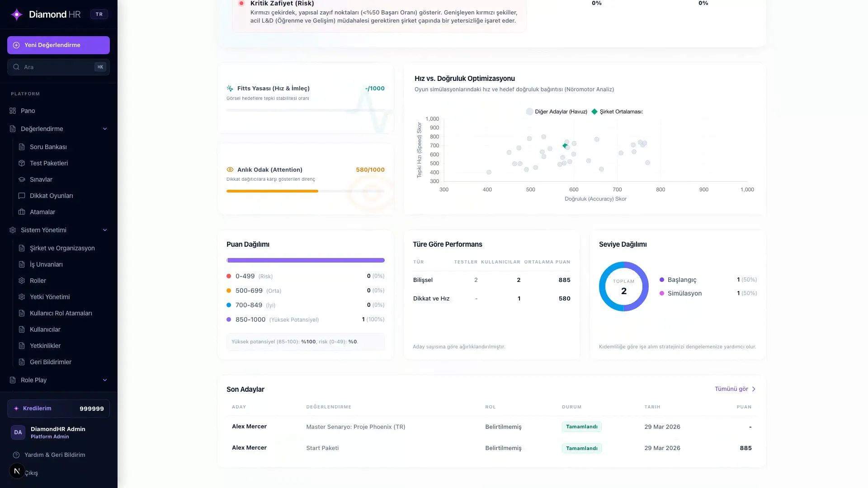Click the Roller gear icon
868x488 pixels.
click(22, 281)
